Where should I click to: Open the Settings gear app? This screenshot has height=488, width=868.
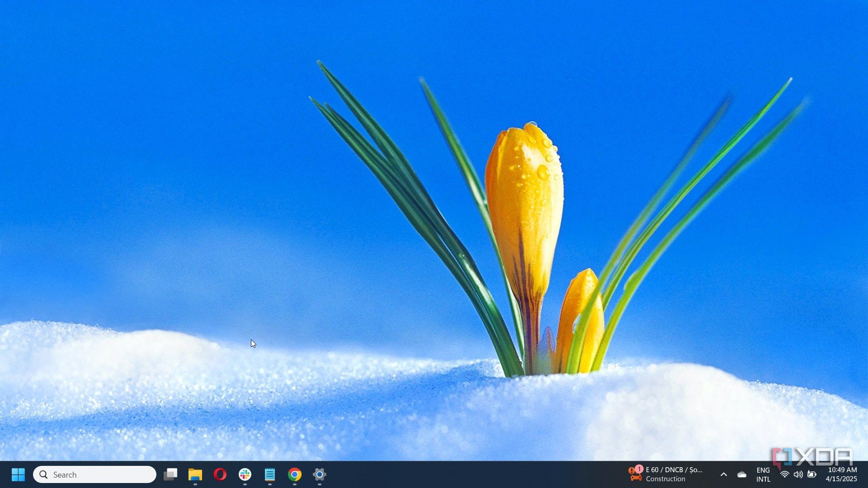[320, 474]
